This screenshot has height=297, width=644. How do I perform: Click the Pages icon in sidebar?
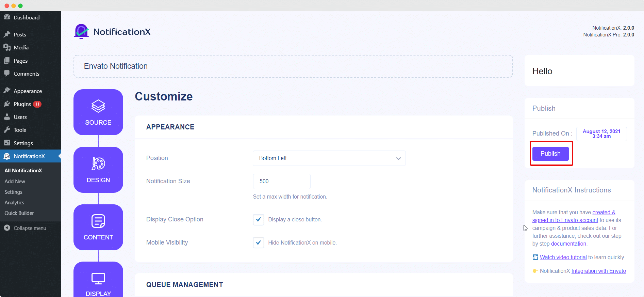pos(7,61)
